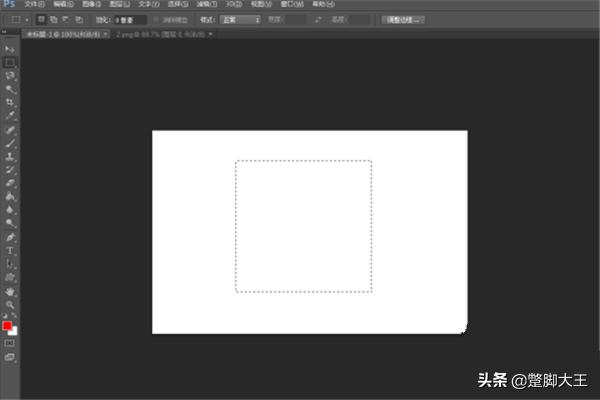The height and width of the screenshot is (400, 600).
Task: Select the Lasso tool
Action: 10,76
